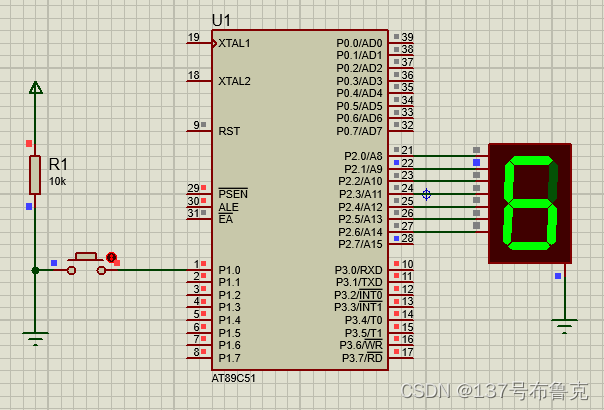604x410 pixels.
Task: Click the AT89C51 part name label
Action: point(233,378)
